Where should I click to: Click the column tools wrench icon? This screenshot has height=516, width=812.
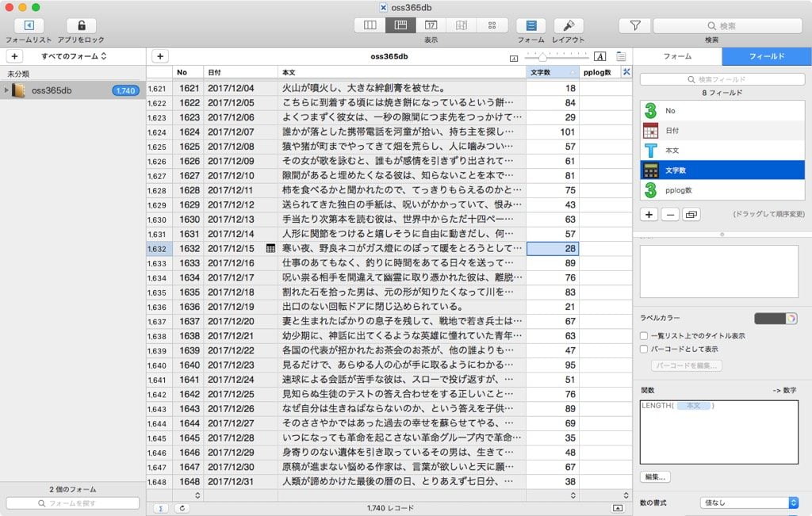click(x=626, y=72)
